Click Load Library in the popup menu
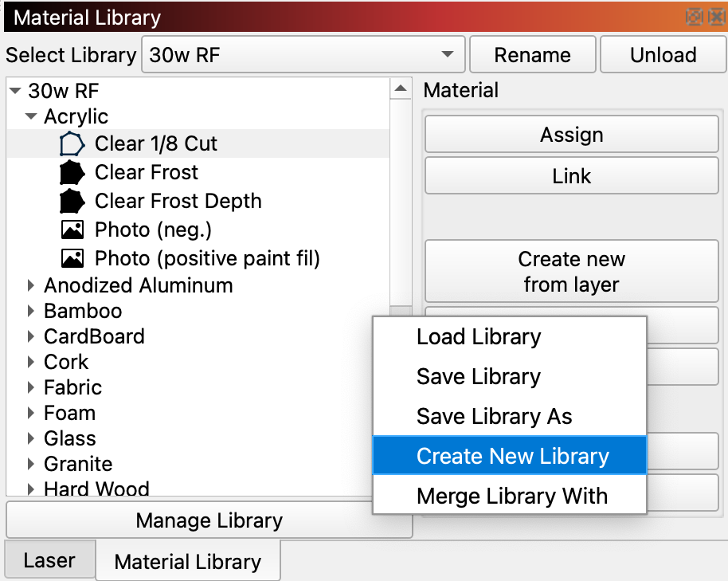The height and width of the screenshot is (581, 728). pyautogui.click(x=479, y=337)
